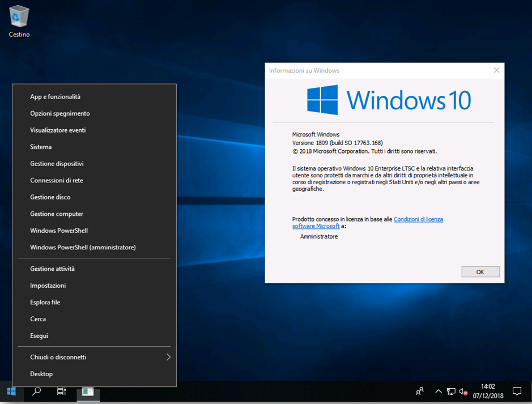Select Opzioni spegnimento menu entry
532x404 pixels.
[x=94, y=113]
